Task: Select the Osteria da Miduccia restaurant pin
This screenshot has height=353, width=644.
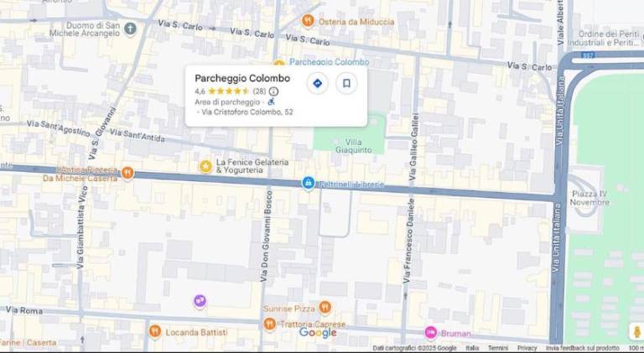Action: click(x=308, y=21)
